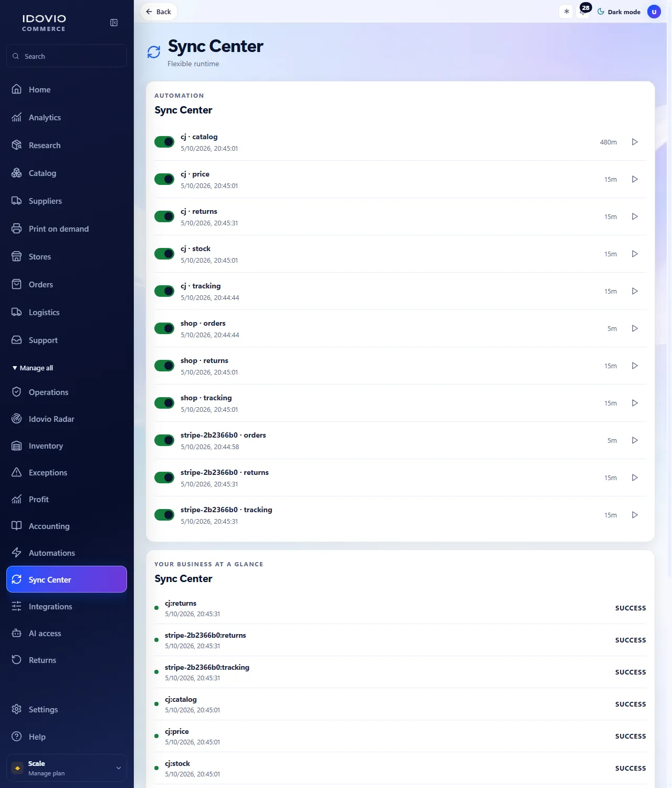Open the Automations page
Image resolution: width=672 pixels, height=788 pixels.
click(x=67, y=553)
